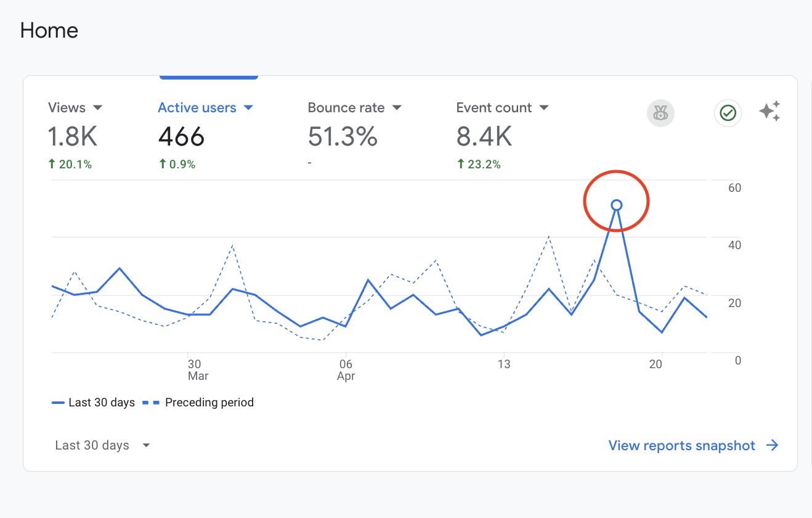This screenshot has height=518, width=812.
Task: Click the dashed Preceding period legend entry
Action: pos(198,403)
